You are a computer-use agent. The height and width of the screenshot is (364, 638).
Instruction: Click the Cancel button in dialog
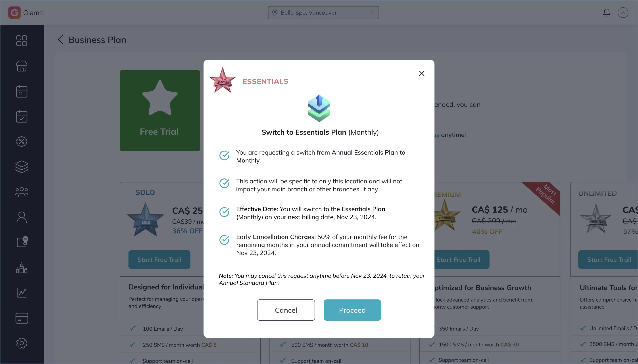point(286,310)
